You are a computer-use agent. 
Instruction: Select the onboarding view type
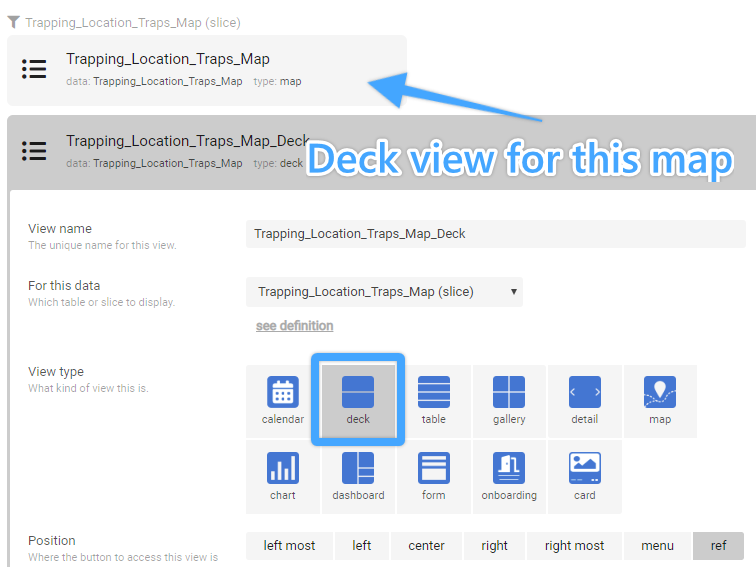coord(509,477)
